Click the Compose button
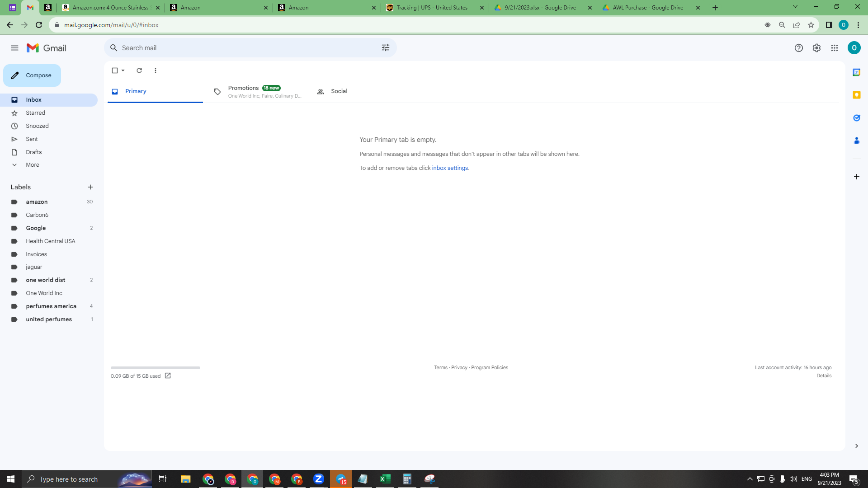Screen dimensions: 868x488 coord(32,75)
